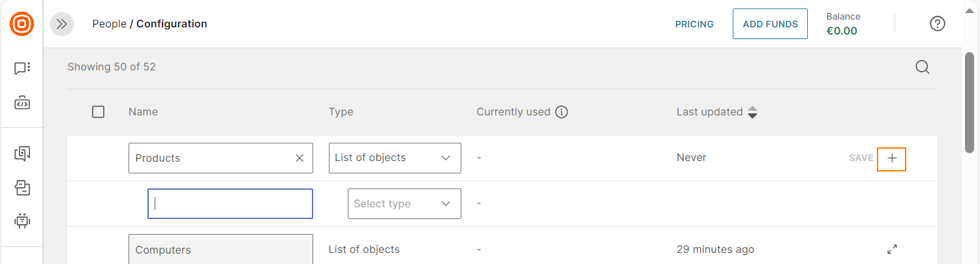The width and height of the screenshot is (980, 264).
Task: Open the conversations sidebar icon
Action: (22, 154)
